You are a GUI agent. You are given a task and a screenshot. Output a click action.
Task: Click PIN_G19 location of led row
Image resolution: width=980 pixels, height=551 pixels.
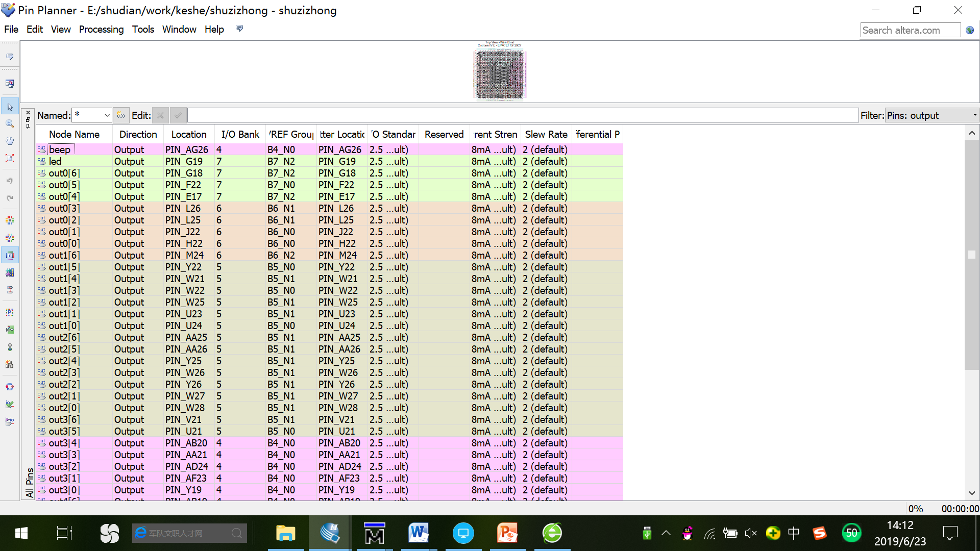click(184, 161)
